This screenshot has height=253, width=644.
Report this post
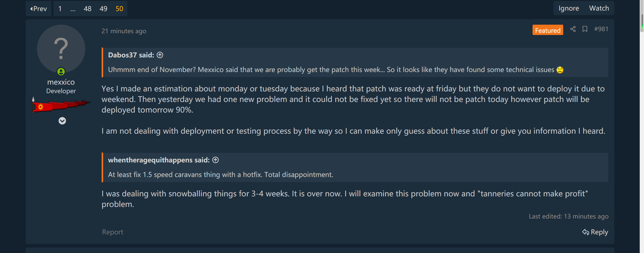(x=113, y=232)
